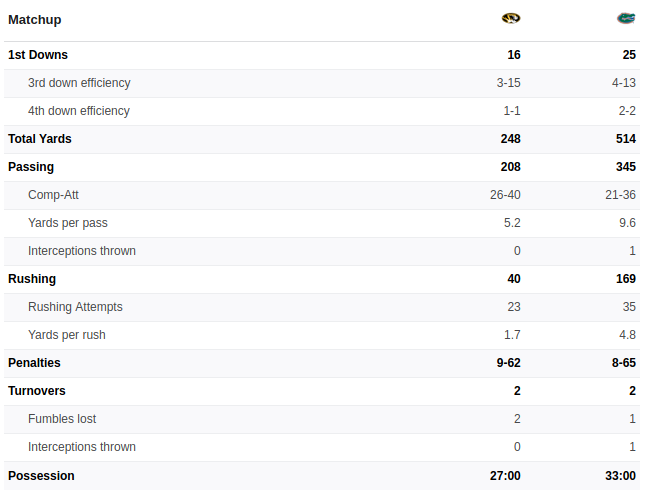Select the Yards per pass label
645x492 pixels.
coord(68,223)
